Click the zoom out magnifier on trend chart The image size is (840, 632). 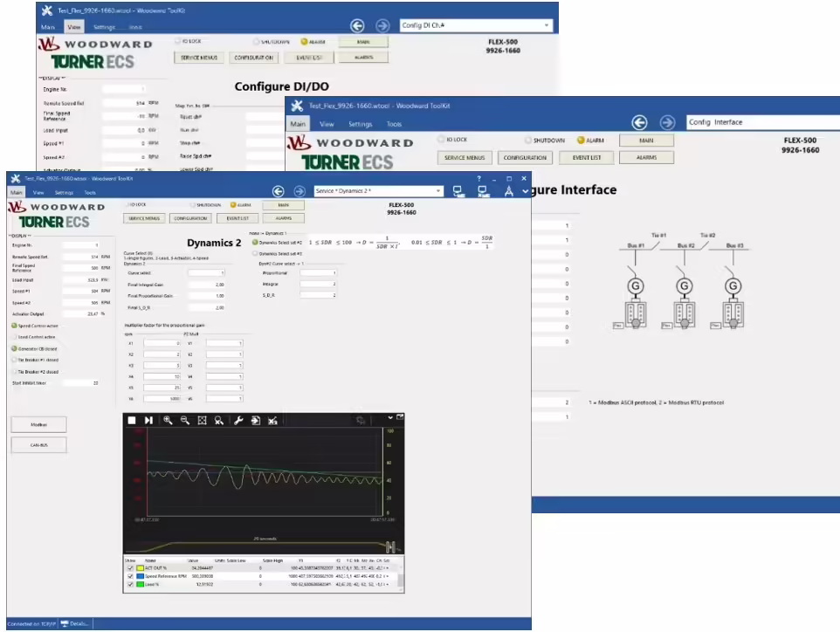point(185,421)
